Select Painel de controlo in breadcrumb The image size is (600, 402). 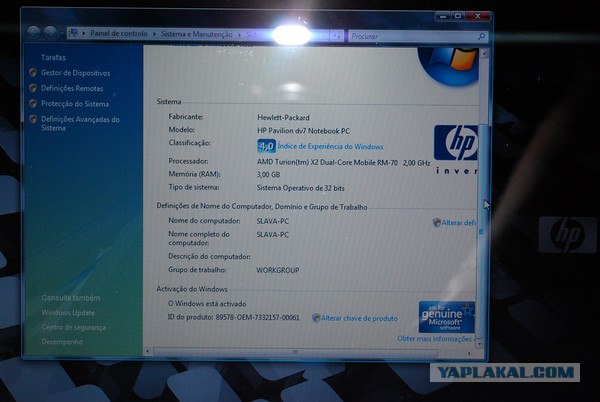tap(119, 34)
